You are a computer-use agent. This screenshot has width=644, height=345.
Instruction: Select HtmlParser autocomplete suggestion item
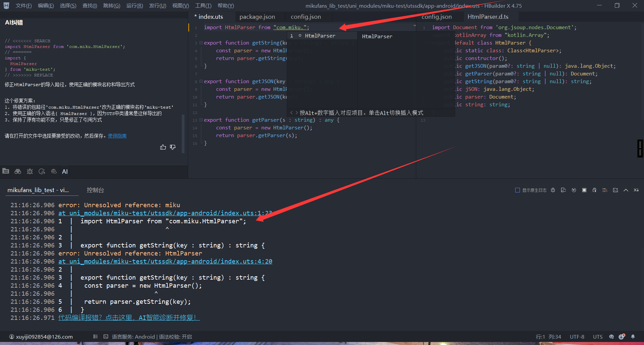tap(322, 36)
